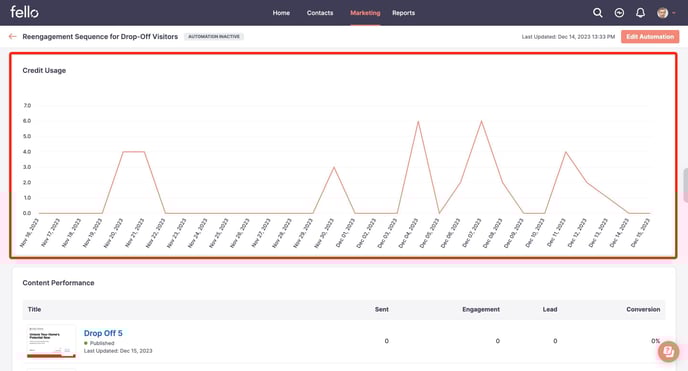Click the Edit Automation button
The image size is (688, 371).
click(650, 37)
